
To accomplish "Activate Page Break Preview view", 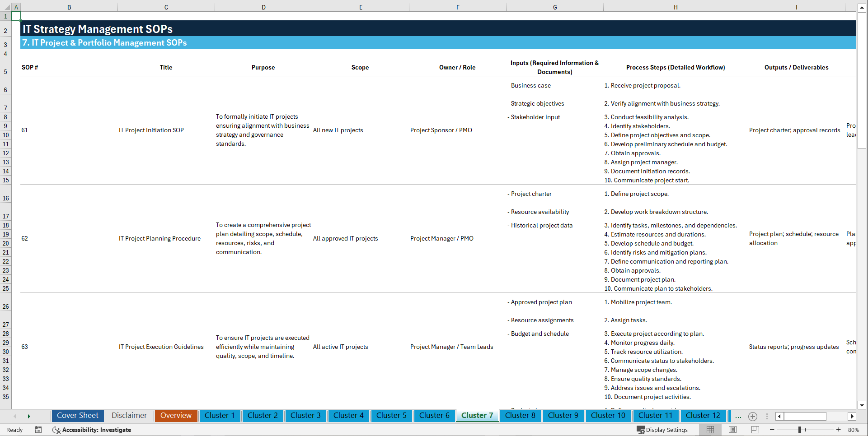I will point(753,430).
